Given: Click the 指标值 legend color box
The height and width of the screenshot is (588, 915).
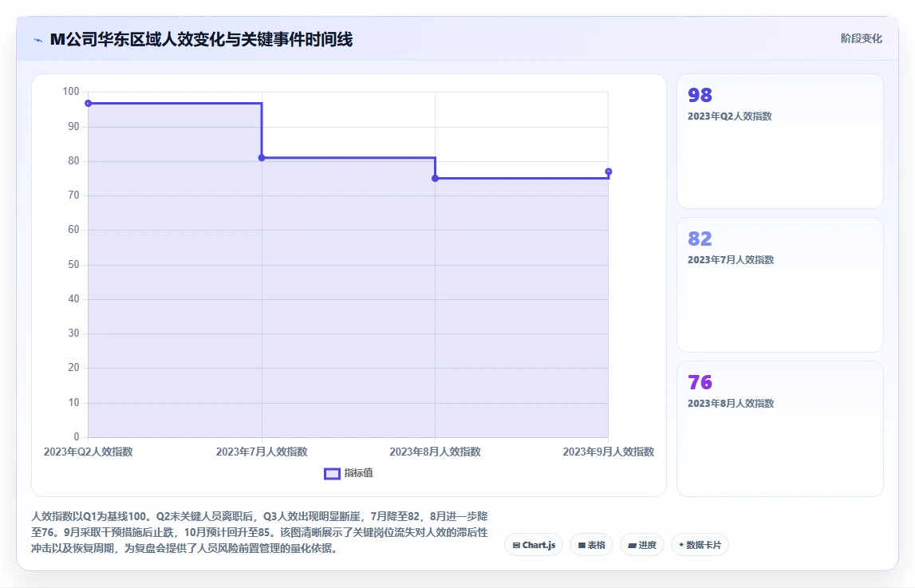Looking at the screenshot, I should click(x=332, y=474).
